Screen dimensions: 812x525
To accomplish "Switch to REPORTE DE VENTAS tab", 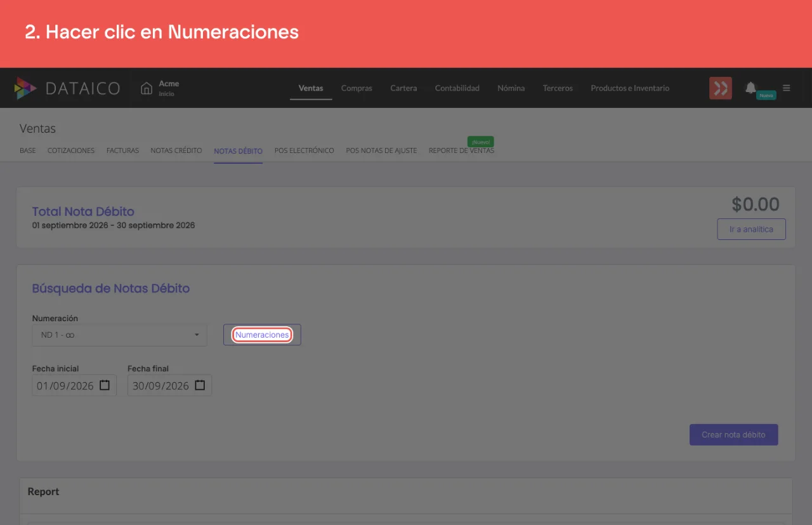I will point(461,151).
